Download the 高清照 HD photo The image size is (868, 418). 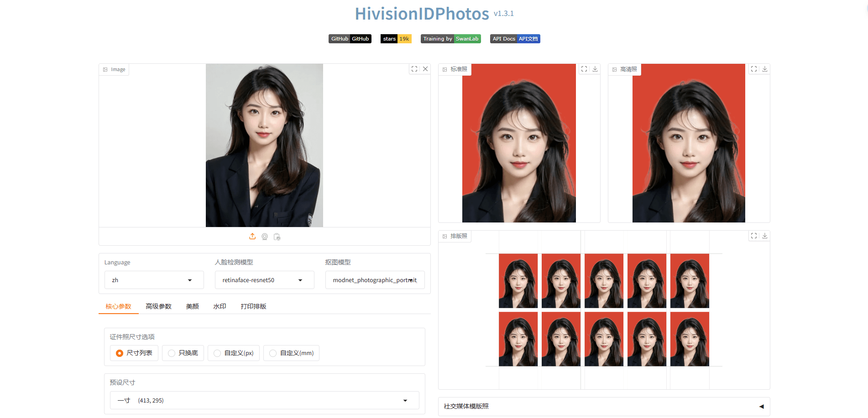(765, 69)
